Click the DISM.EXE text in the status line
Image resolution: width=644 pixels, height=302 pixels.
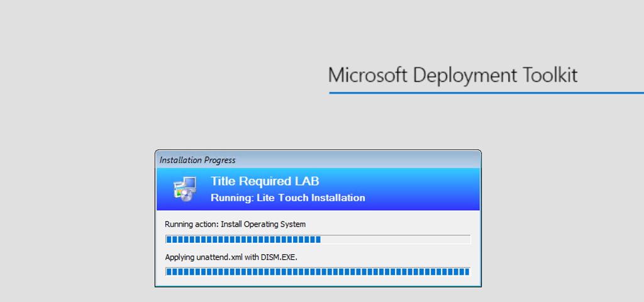[283, 257]
